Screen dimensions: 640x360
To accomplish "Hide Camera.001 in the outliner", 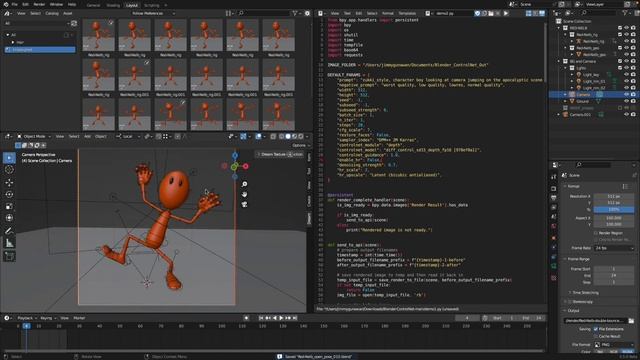I will coord(627,115).
